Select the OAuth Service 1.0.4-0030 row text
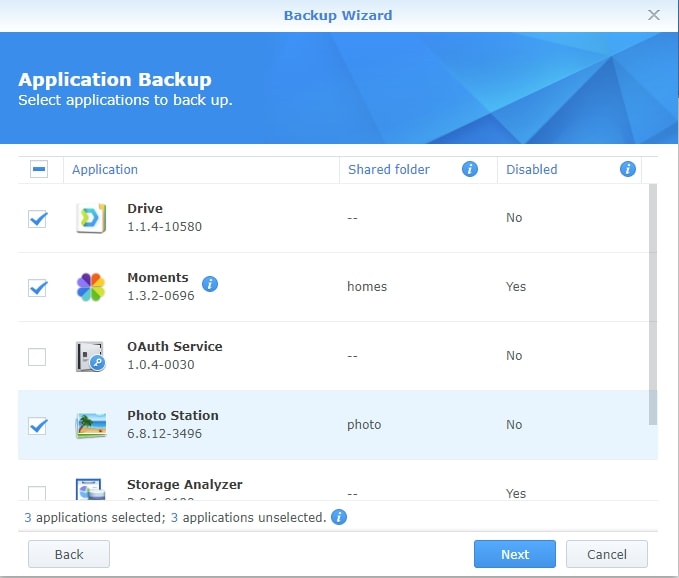Viewport: 679px width, 578px height. 175,355
